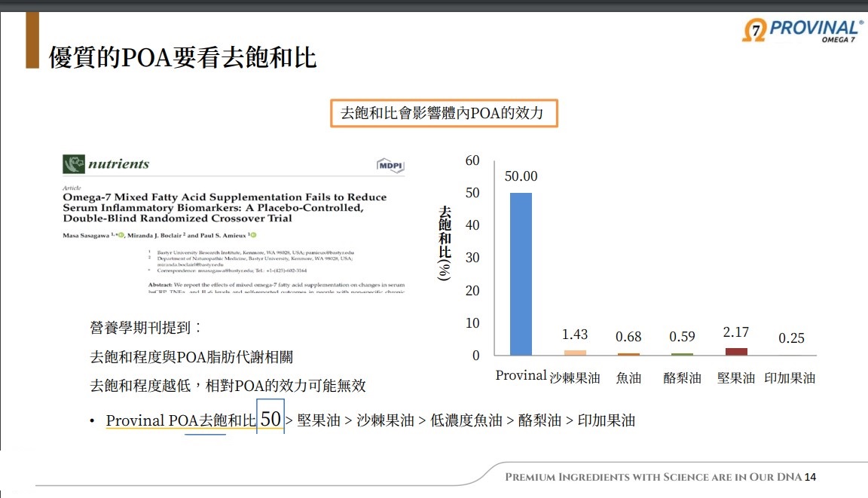
Task: Click the MDPI publisher logo
Action: click(390, 165)
